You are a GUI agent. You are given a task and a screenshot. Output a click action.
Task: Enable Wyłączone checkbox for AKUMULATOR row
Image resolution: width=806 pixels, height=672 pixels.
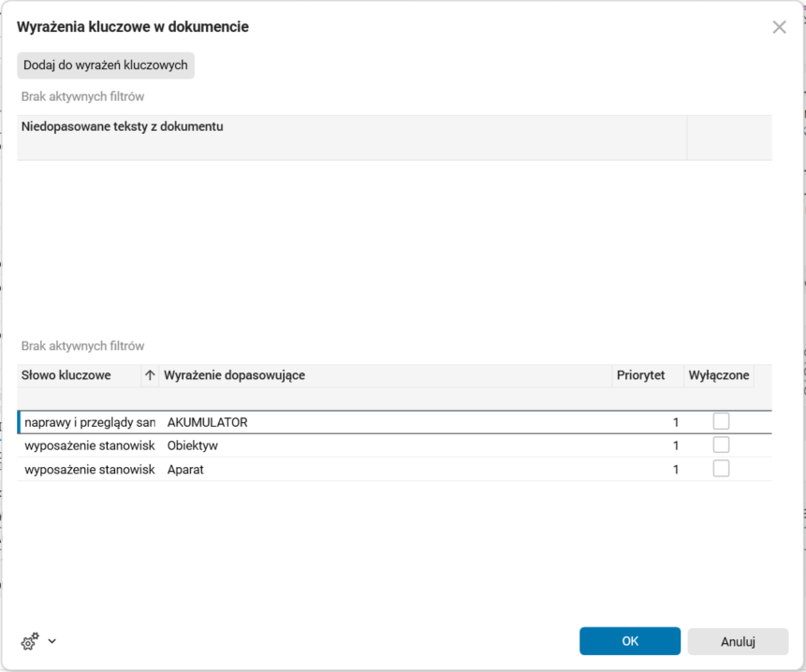coord(721,421)
